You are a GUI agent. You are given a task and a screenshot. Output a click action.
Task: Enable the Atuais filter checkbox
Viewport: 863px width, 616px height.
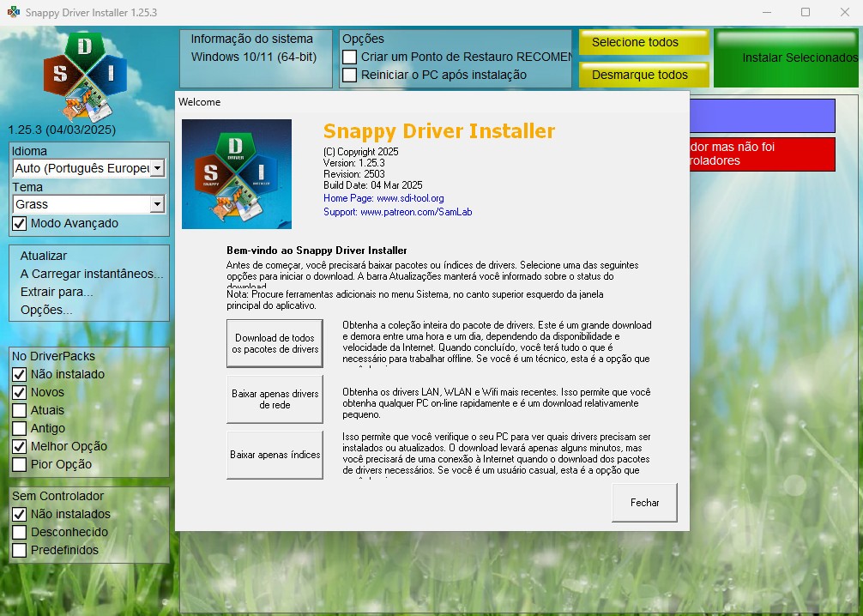point(19,411)
